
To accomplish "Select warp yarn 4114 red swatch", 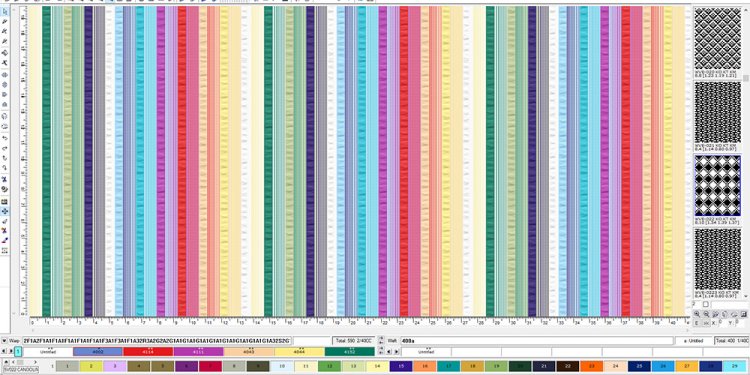I will (148, 352).
